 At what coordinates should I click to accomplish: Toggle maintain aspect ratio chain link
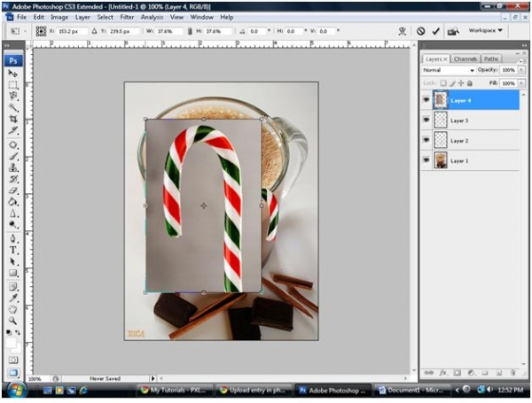[190, 31]
